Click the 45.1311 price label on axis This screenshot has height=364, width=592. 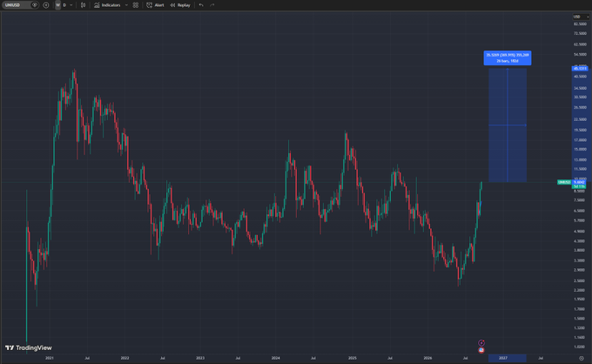(580, 68)
